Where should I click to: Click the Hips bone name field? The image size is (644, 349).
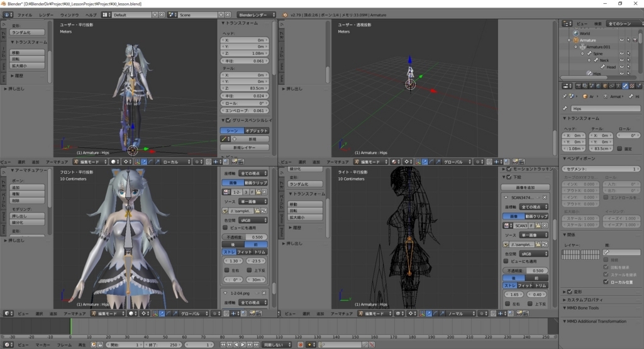pyautogui.click(x=606, y=108)
